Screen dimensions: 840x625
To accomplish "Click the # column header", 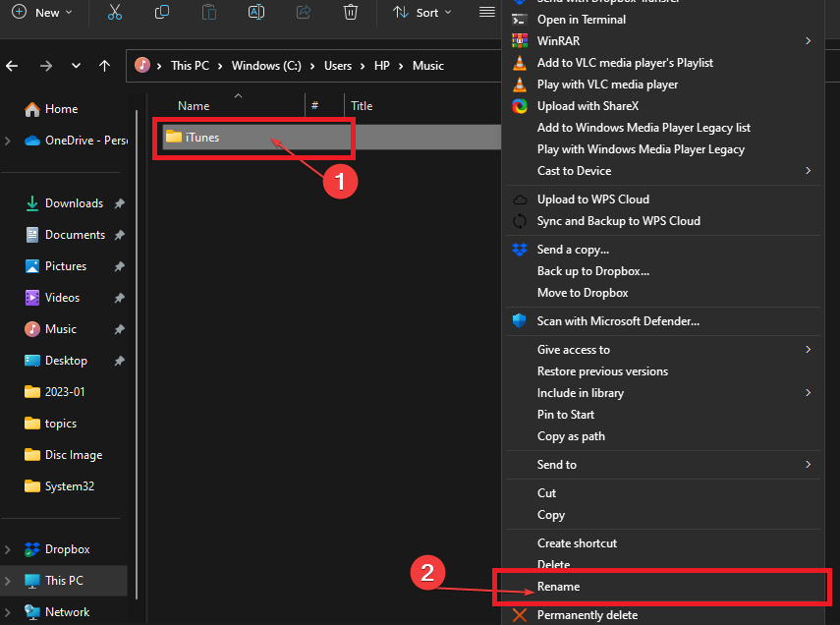I will 315,106.
